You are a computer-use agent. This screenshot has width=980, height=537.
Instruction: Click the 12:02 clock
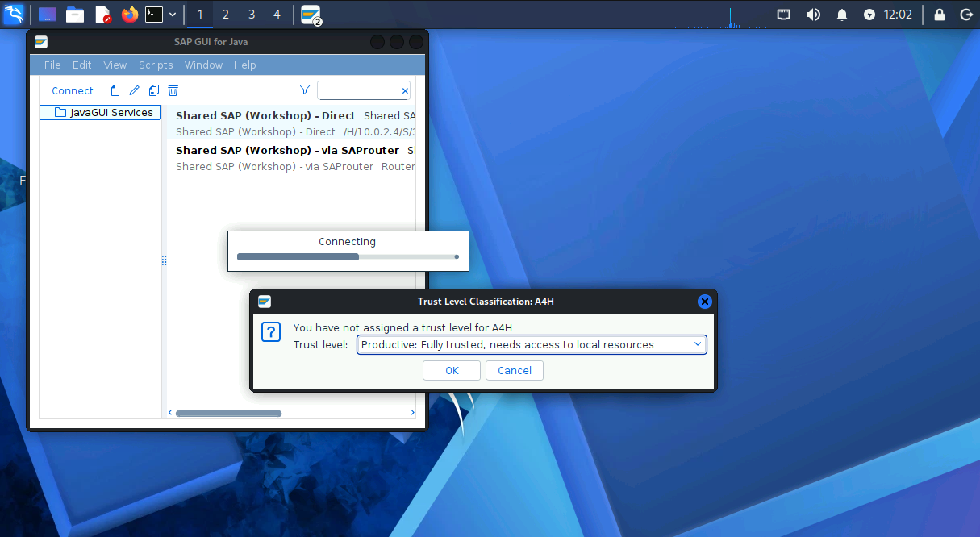pyautogui.click(x=898, y=15)
